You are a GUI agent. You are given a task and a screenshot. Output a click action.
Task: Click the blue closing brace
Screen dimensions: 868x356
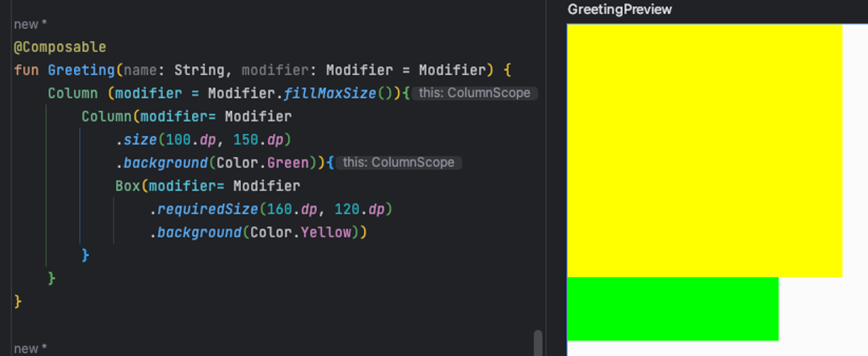(x=85, y=255)
